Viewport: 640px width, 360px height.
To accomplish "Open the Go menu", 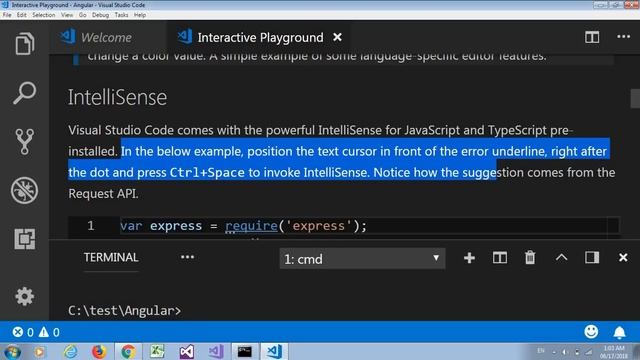I will (82, 15).
